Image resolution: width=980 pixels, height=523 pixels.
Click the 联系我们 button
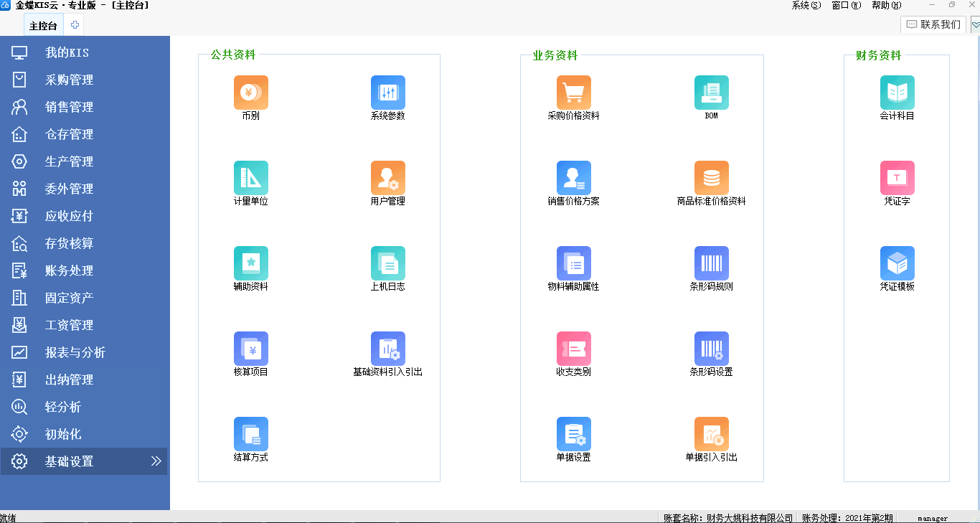[x=933, y=24]
